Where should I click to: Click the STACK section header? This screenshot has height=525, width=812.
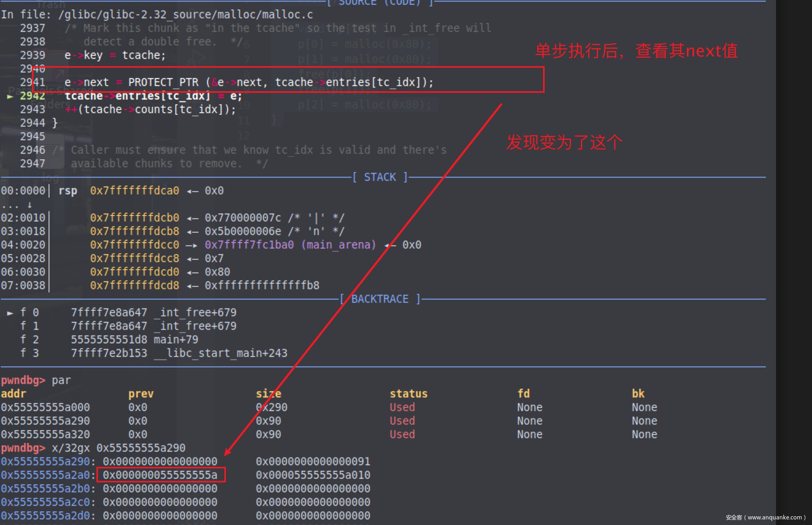(x=380, y=177)
